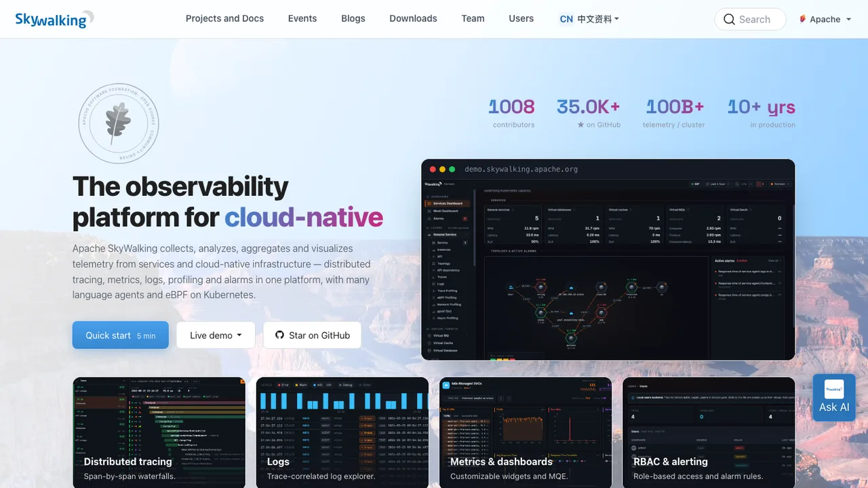This screenshot has width=868, height=488.
Task: Click the SkyWalking logo
Action: pyautogui.click(x=54, y=19)
